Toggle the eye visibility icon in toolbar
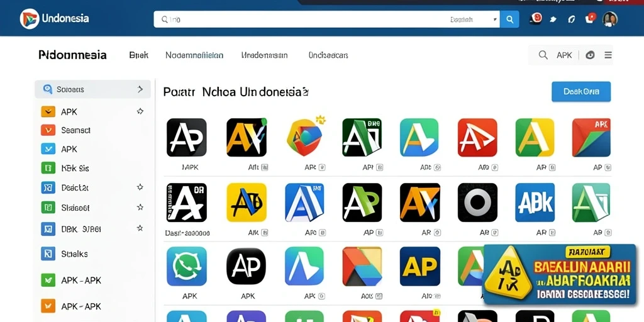644x322 pixels. click(x=590, y=55)
